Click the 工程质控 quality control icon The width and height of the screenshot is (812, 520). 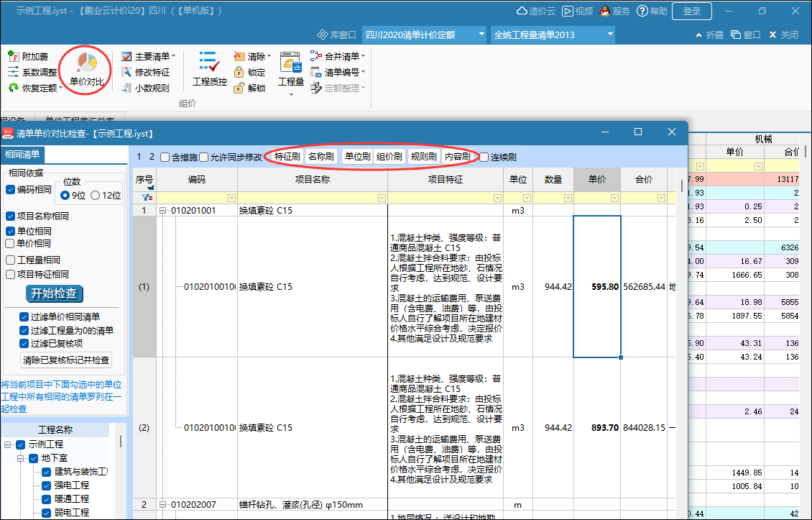210,70
